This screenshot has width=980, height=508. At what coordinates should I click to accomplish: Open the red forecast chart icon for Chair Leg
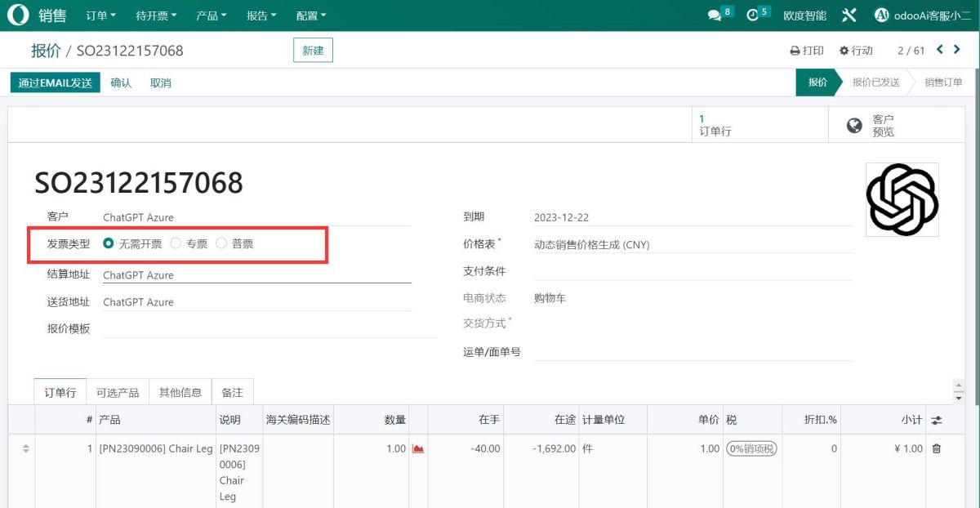pos(418,448)
